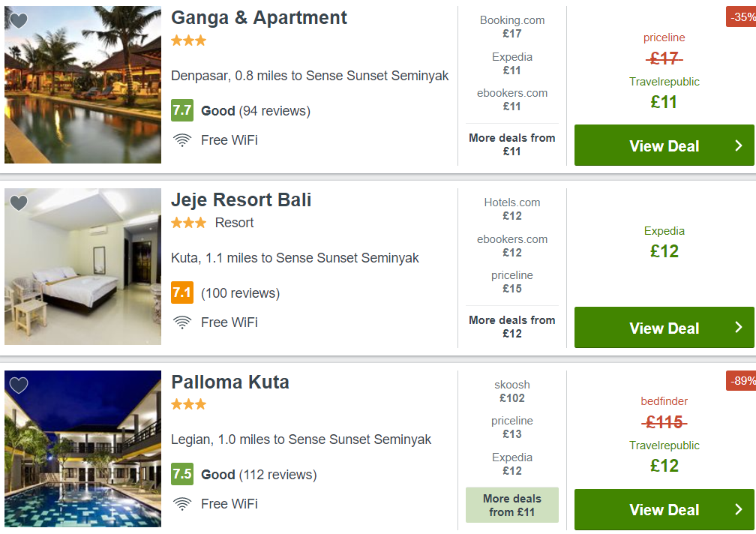The height and width of the screenshot is (534, 756).
Task: Save Palloma Kuta using heart icon
Action: click(x=19, y=385)
